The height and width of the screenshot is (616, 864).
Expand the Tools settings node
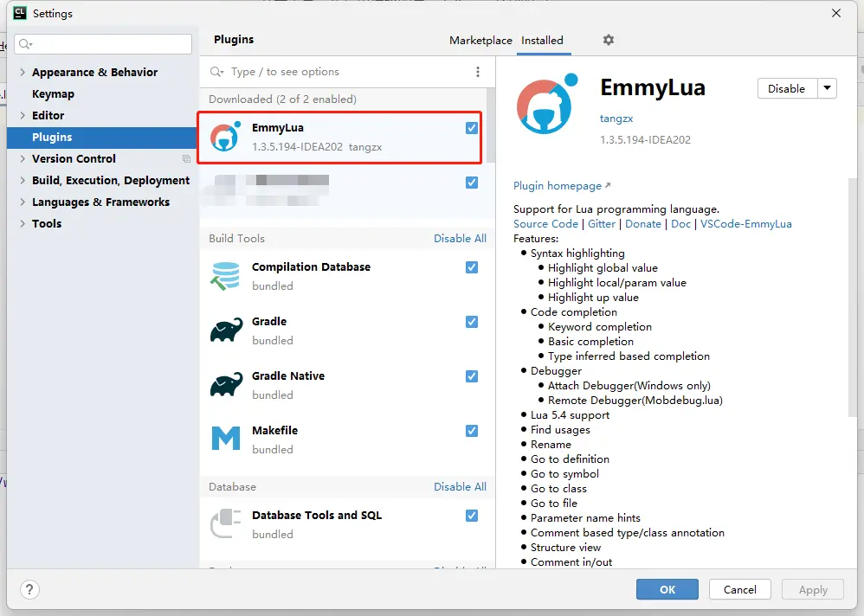22,223
